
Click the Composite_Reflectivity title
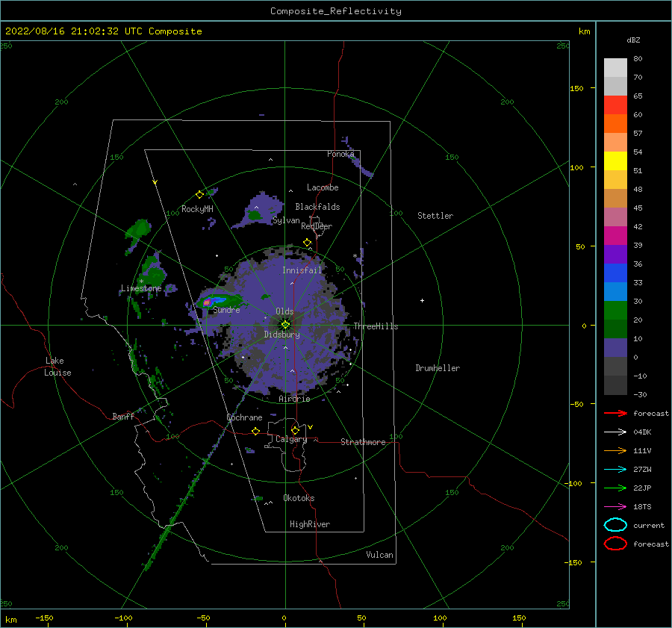(x=336, y=11)
